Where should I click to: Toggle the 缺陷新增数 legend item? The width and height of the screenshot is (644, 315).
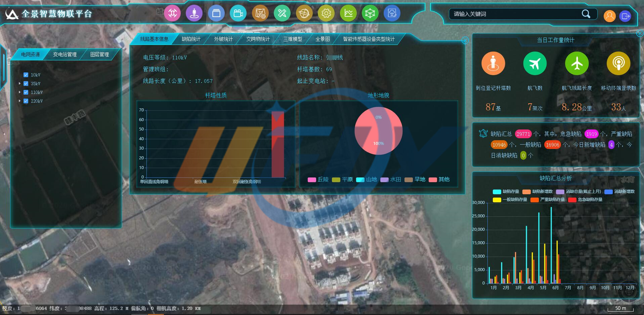[x=538, y=192]
